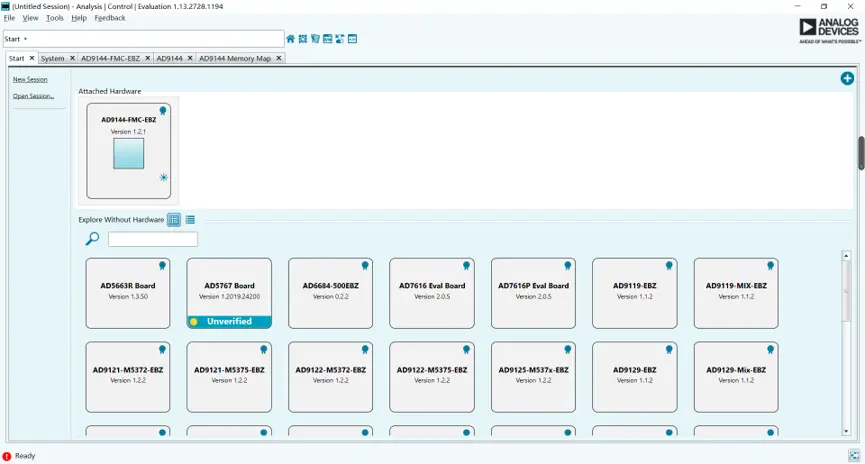Viewport: 865px width, 464px height.
Task: Open the AD9119-EBZ card
Action: point(634,294)
